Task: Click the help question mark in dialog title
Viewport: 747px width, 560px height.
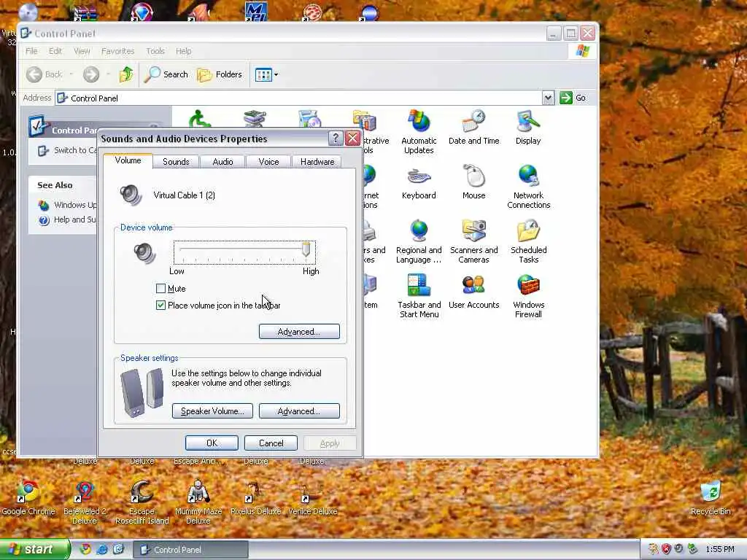Action: [x=336, y=139]
